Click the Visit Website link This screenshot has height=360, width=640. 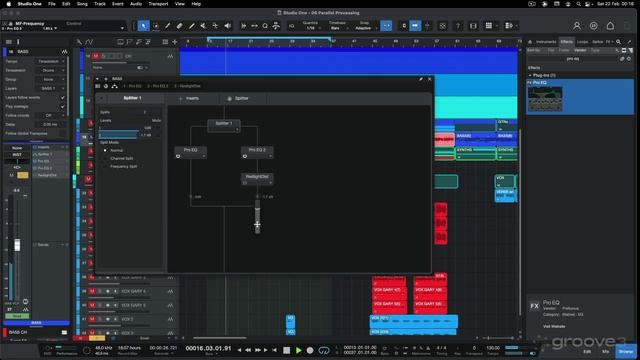(x=554, y=326)
